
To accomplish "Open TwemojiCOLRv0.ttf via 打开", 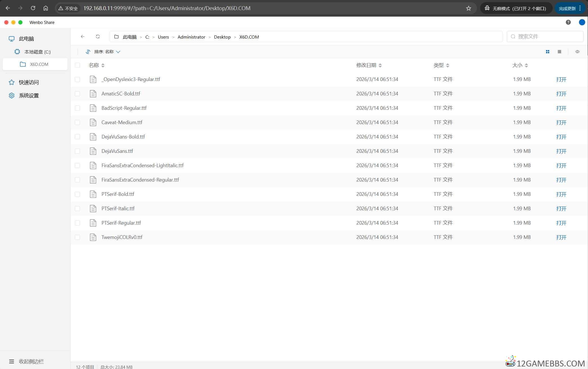I will (561, 237).
